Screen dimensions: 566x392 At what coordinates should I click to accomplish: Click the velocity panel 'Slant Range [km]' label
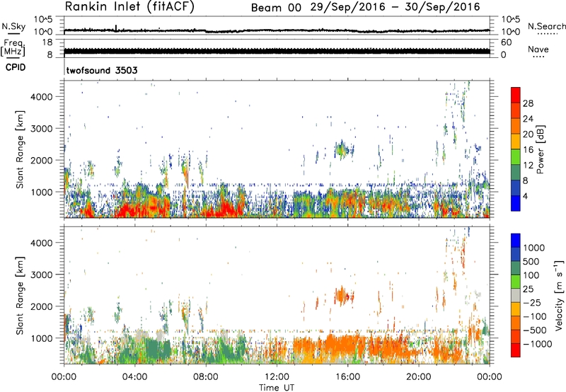coord(20,296)
